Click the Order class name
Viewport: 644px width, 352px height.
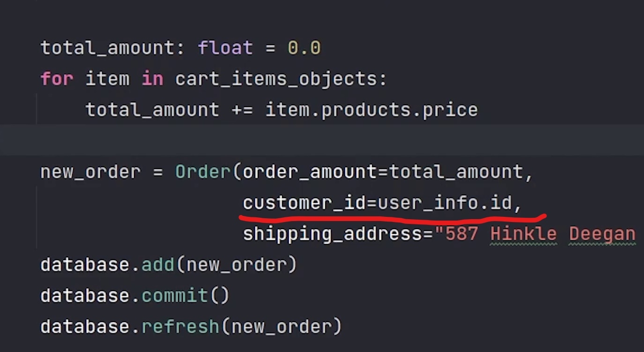203,172
